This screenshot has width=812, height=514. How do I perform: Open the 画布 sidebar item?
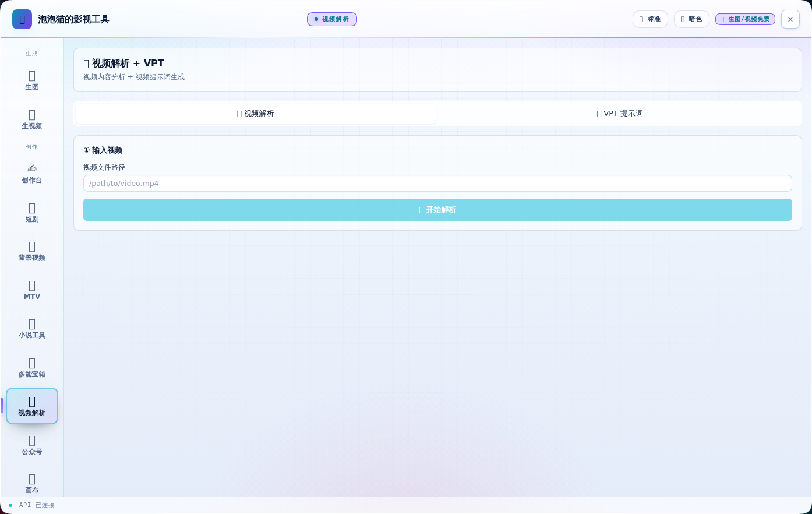(32, 484)
